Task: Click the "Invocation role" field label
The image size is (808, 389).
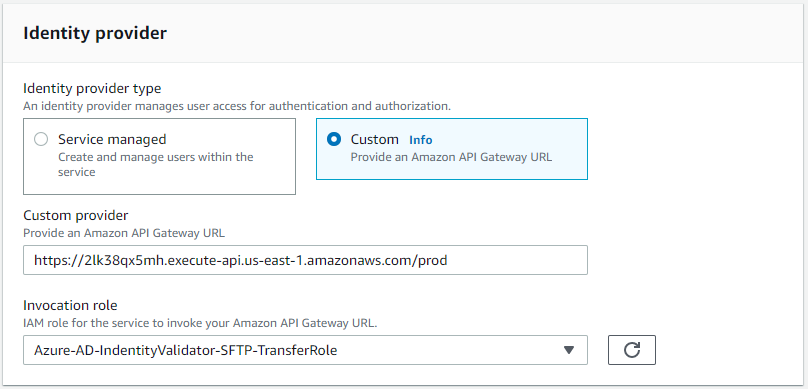Action: [x=70, y=306]
